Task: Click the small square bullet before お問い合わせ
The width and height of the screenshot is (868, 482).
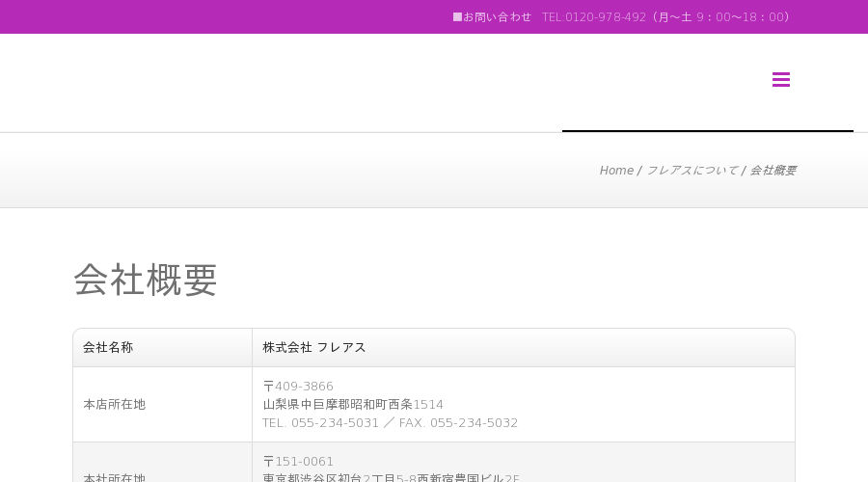Action: pyautogui.click(x=457, y=17)
